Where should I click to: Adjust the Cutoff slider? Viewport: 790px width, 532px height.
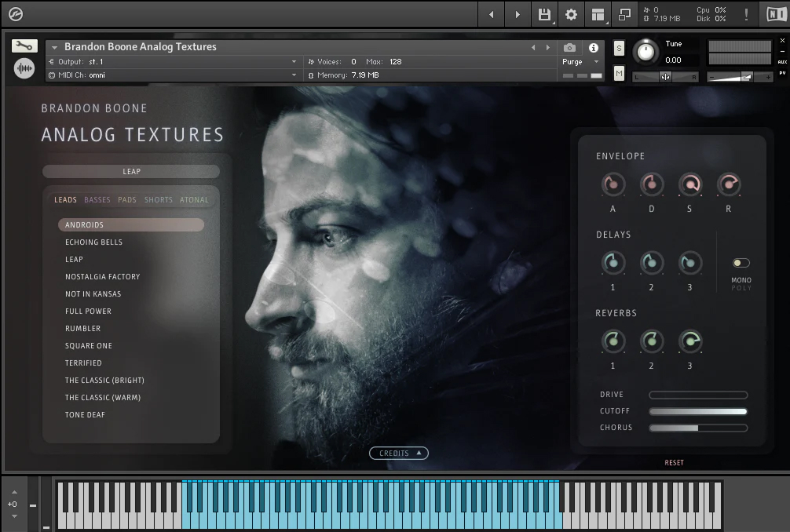coord(698,411)
